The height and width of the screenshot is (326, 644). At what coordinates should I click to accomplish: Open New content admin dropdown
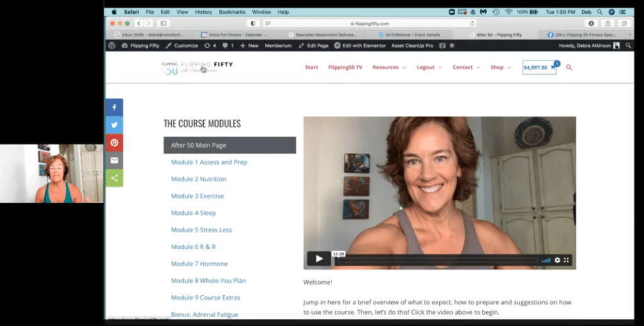249,46
